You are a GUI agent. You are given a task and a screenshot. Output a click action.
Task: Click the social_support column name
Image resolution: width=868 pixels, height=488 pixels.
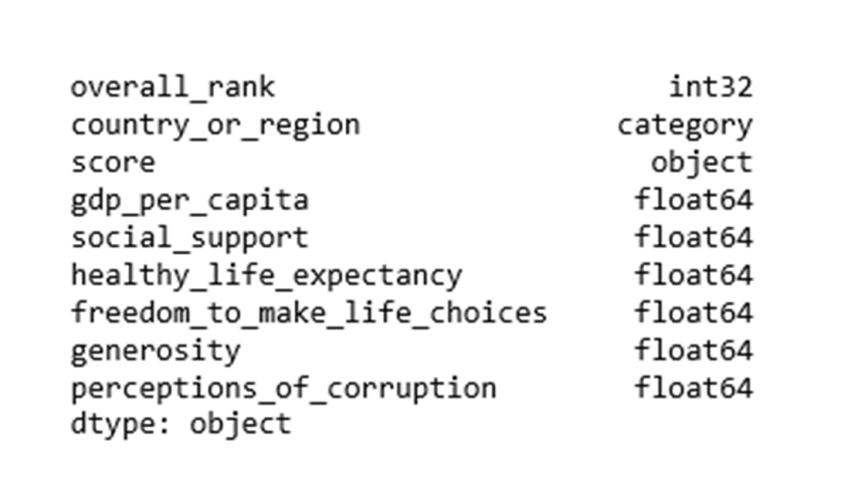[x=190, y=238]
